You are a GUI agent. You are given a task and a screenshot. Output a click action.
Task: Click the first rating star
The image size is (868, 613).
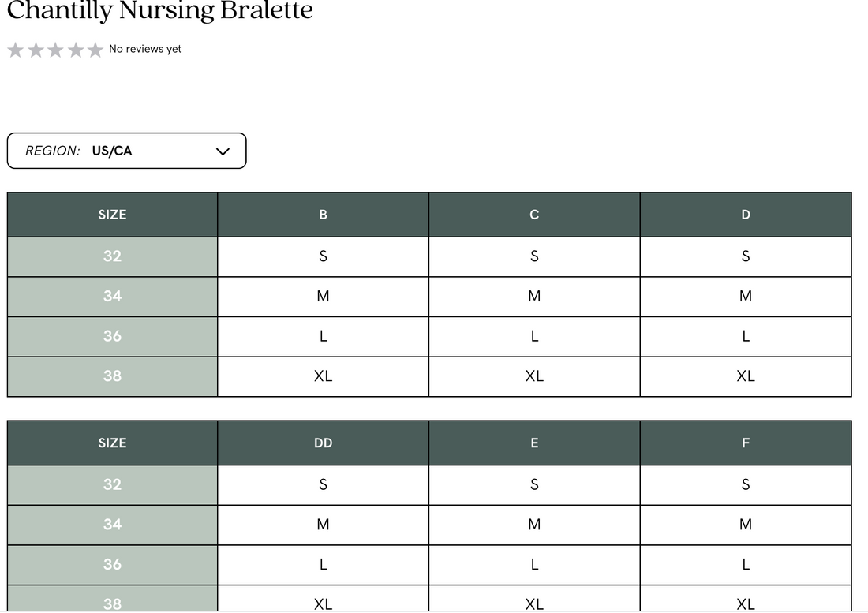[15, 50]
